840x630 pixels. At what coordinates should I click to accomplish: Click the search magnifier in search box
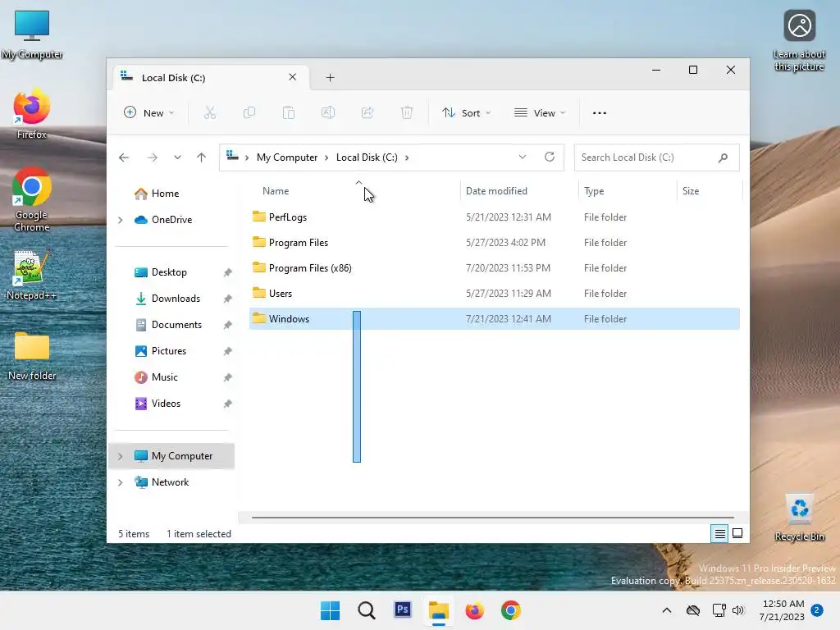pos(724,157)
